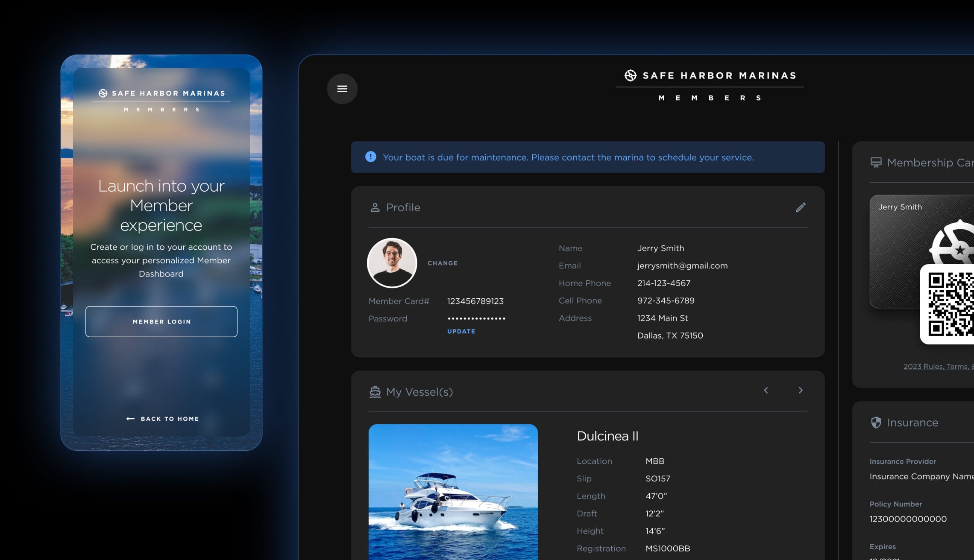Click the blue maintenance alert info icon
Viewport: 974px width, 560px height.
tap(370, 157)
